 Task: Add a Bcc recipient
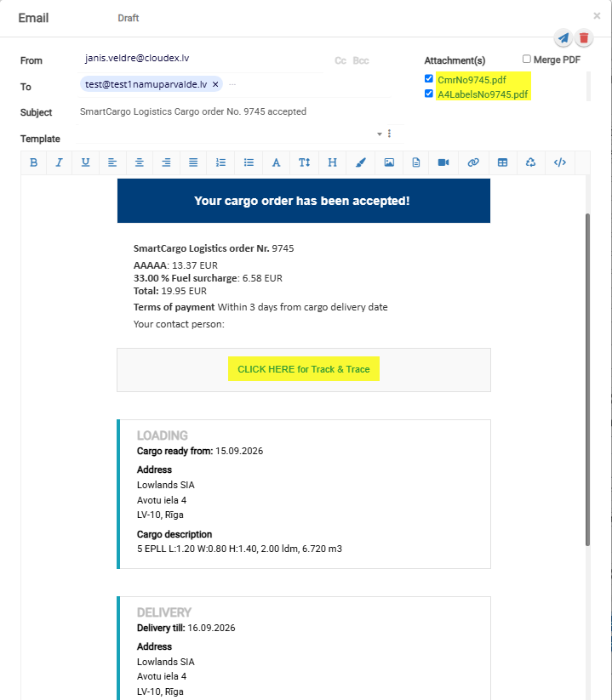361,60
